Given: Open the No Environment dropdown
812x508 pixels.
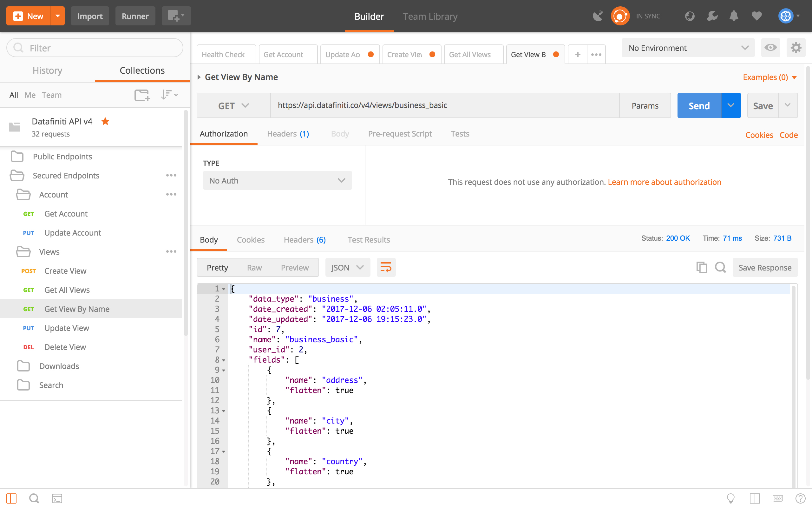Looking at the screenshot, I should (688, 48).
